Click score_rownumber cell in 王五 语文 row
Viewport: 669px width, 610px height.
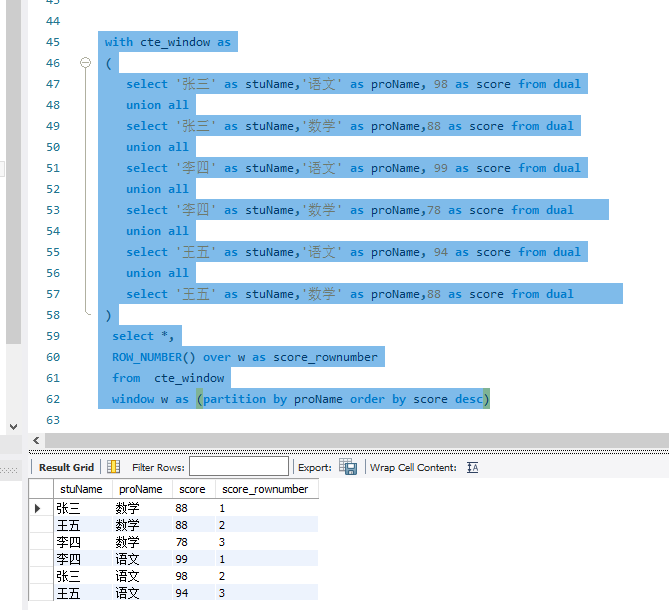pyautogui.click(x=267, y=593)
